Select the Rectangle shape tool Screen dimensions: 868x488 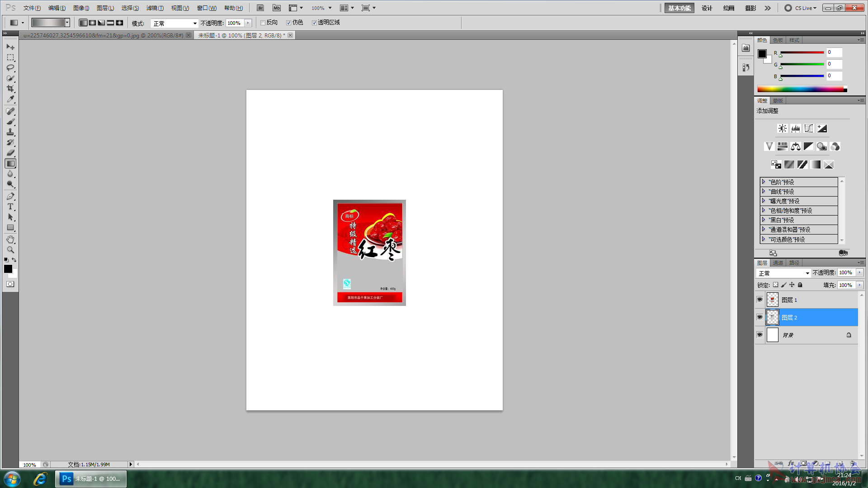point(10,228)
